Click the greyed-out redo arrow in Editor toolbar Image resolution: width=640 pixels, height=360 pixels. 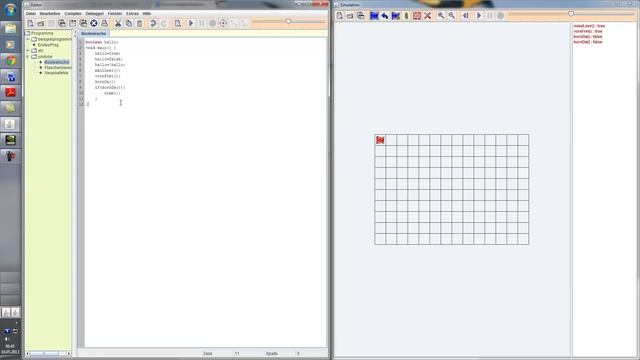[x=164, y=23]
